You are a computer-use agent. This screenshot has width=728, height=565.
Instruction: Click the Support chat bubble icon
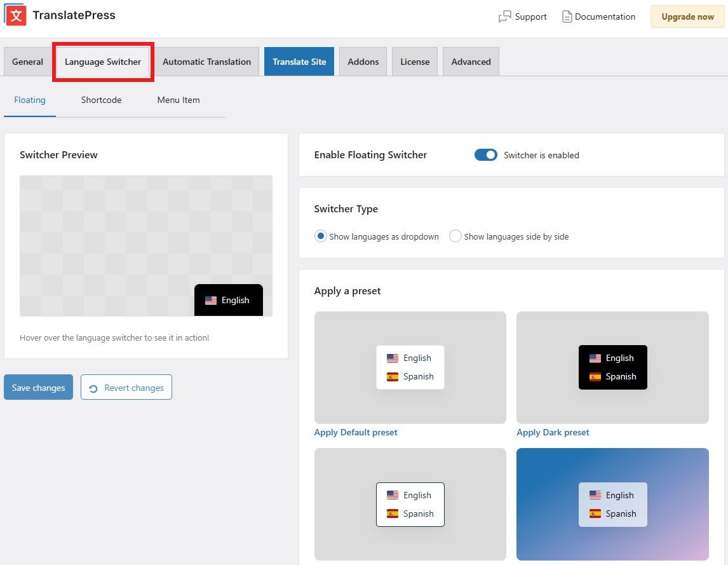pyautogui.click(x=505, y=17)
